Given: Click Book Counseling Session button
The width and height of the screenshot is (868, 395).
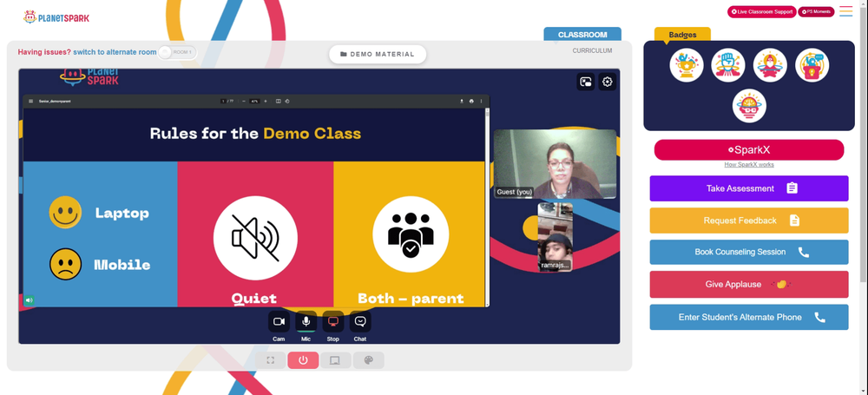Looking at the screenshot, I should click(x=749, y=252).
